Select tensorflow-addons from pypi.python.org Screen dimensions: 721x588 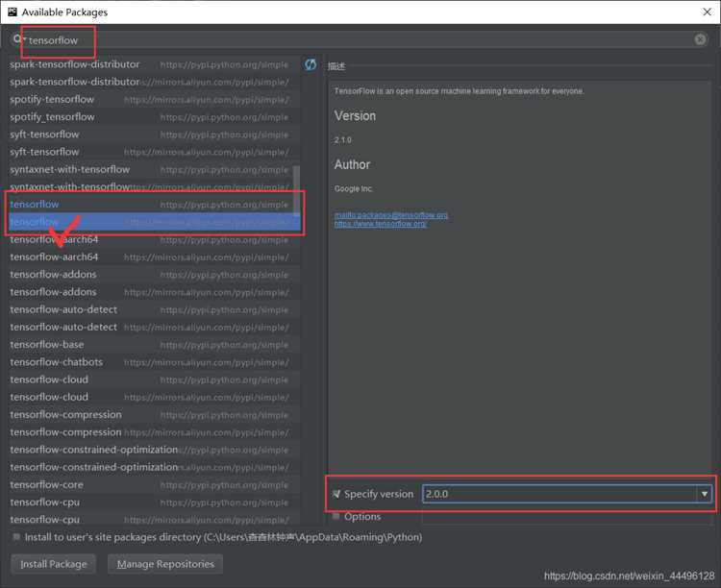[x=155, y=275]
